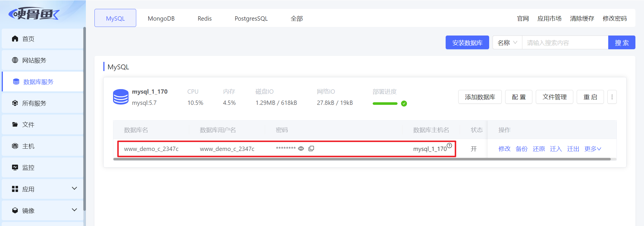The height and width of the screenshot is (226, 644).
Task: Open 网站服务 in the sidebar
Action: [42, 60]
